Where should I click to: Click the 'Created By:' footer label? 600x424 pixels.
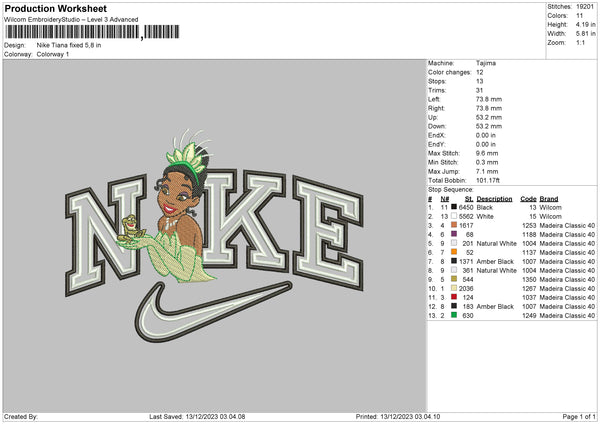(21, 416)
